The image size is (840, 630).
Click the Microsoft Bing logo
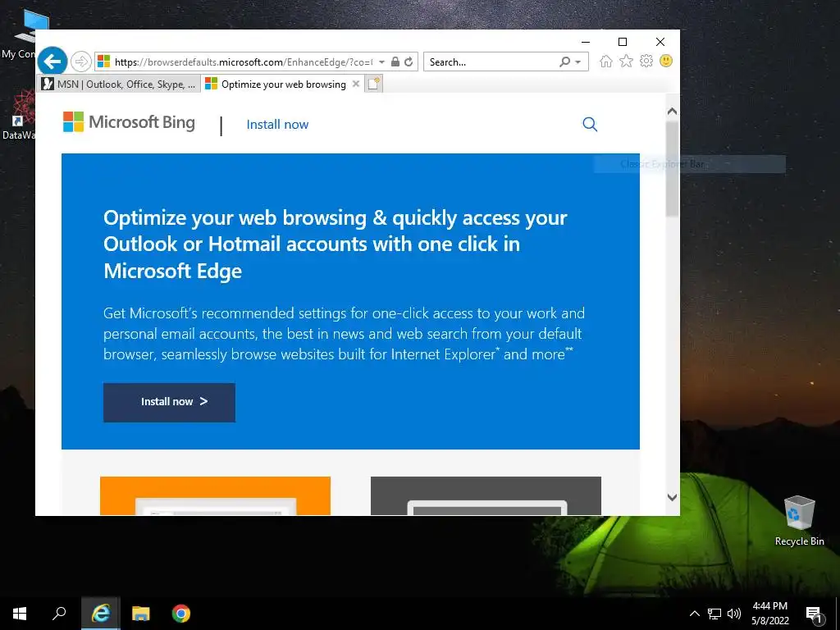tap(129, 122)
